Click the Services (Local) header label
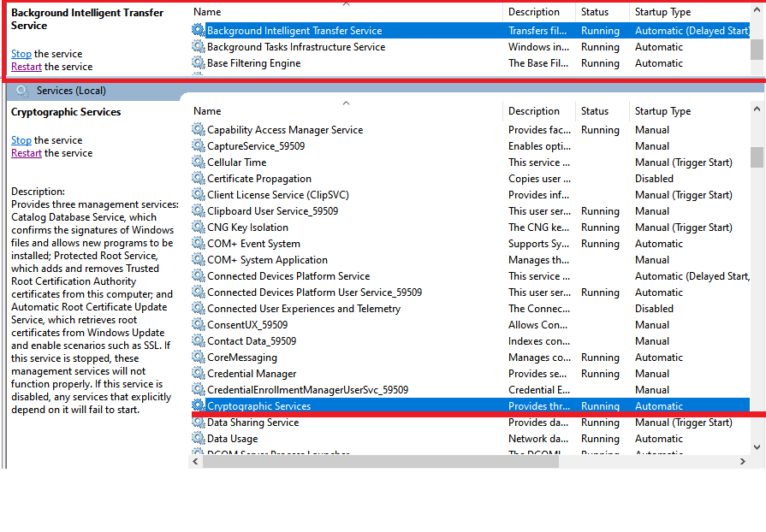Viewport: 766px width, 532px height. (71, 91)
